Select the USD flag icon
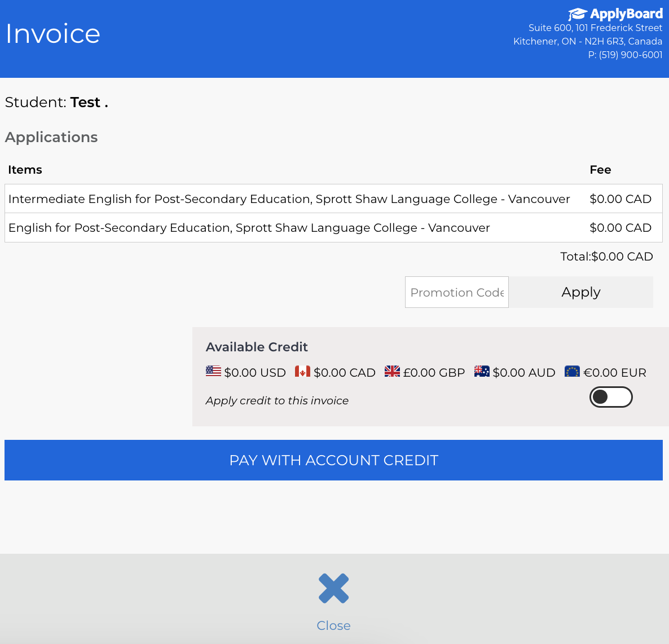 (213, 371)
